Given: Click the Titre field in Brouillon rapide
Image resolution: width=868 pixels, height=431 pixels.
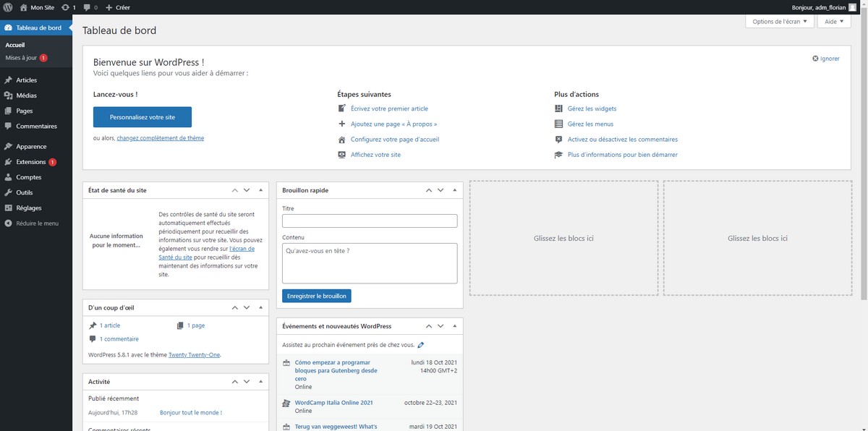Looking at the screenshot, I should (370, 220).
